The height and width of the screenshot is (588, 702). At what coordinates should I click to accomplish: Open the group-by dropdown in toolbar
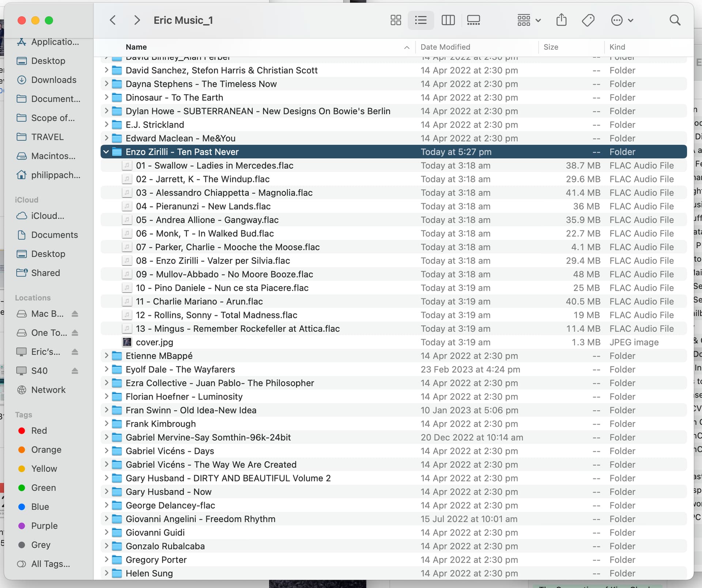coord(529,20)
